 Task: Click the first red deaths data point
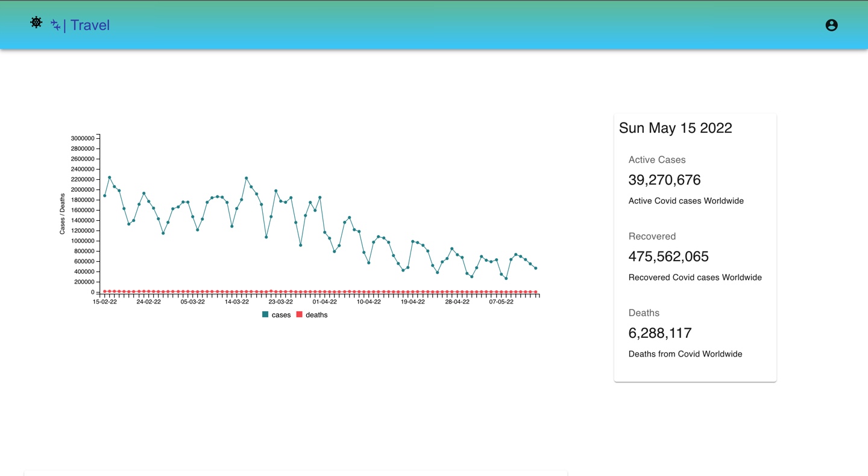click(105, 291)
